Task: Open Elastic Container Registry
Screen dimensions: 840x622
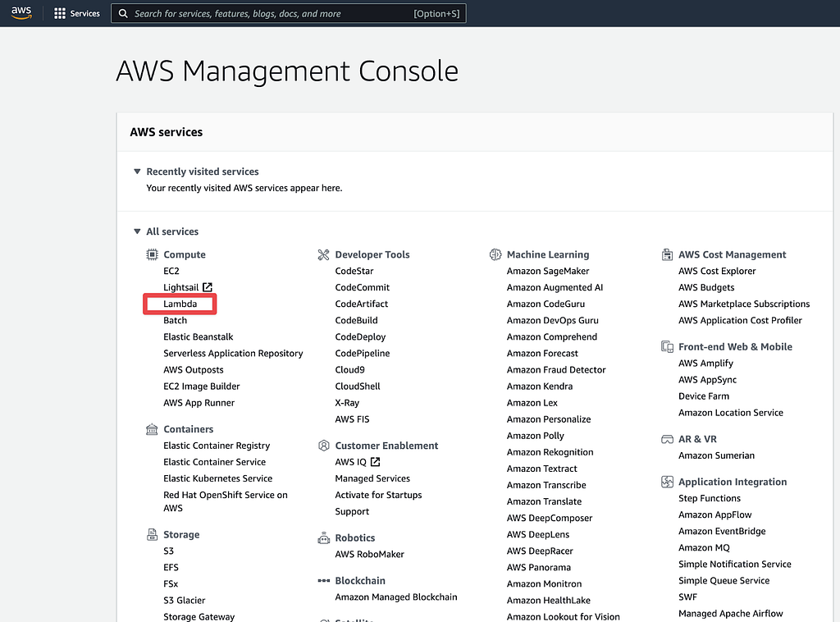Action: click(x=217, y=446)
